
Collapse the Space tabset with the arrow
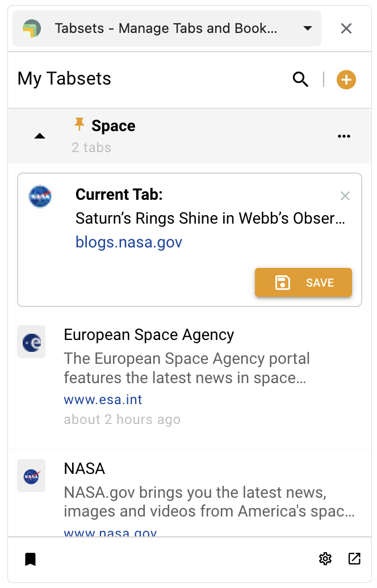(x=39, y=136)
